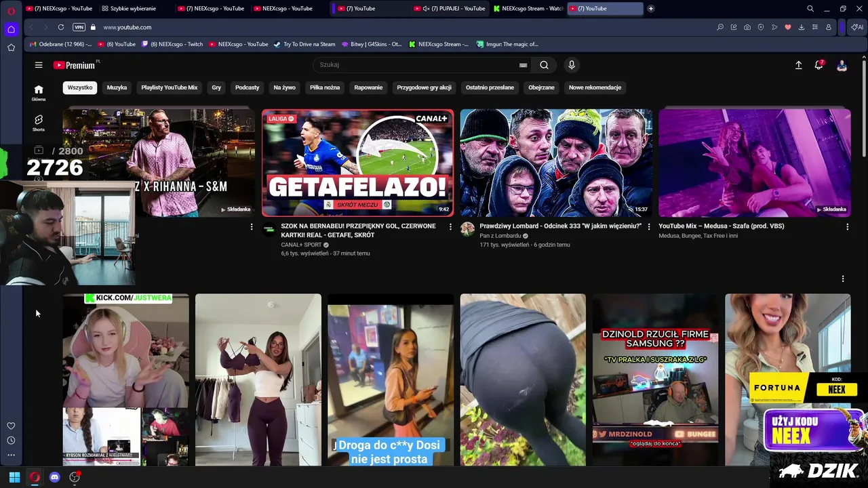Open the Shorts shelf three-dot menu

click(x=843, y=279)
